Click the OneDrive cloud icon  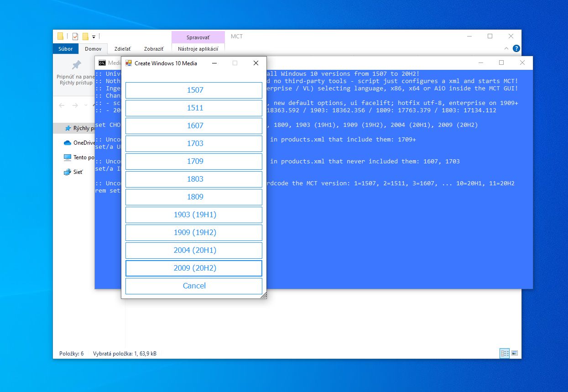tap(68, 143)
